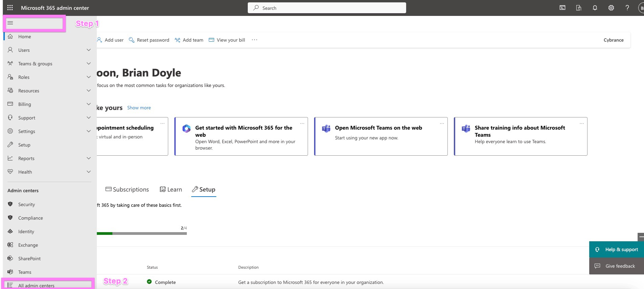Click the Exchange admin icon

point(10,245)
